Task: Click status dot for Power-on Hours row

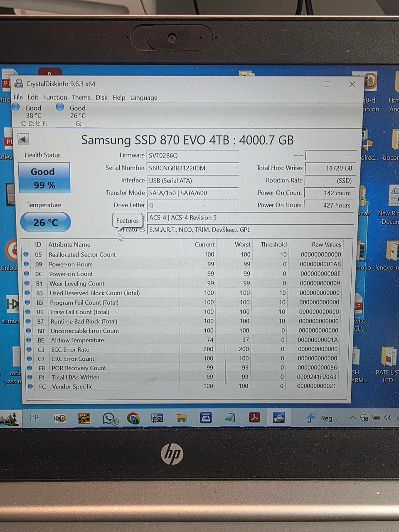Action: click(x=27, y=264)
